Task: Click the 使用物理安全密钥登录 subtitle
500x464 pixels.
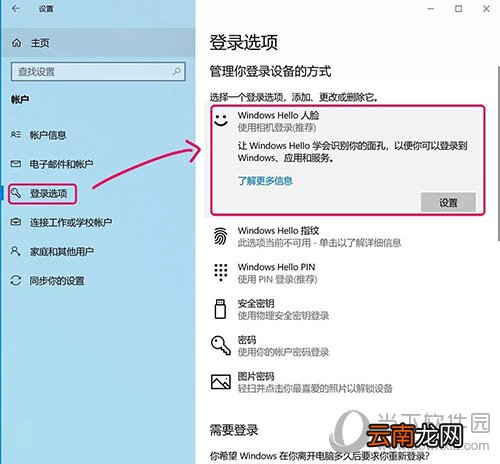Action: 283,315
